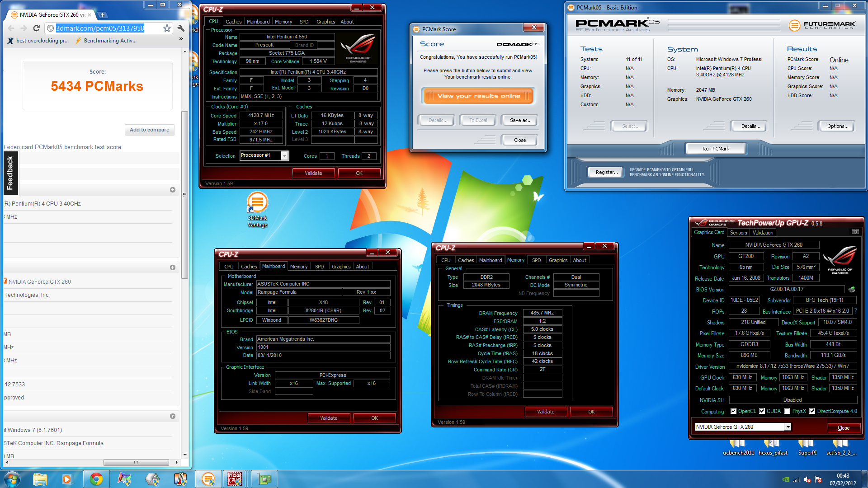Click the ROG CPU-Z taskbar icon
The height and width of the screenshot is (488, 868).
(x=235, y=479)
